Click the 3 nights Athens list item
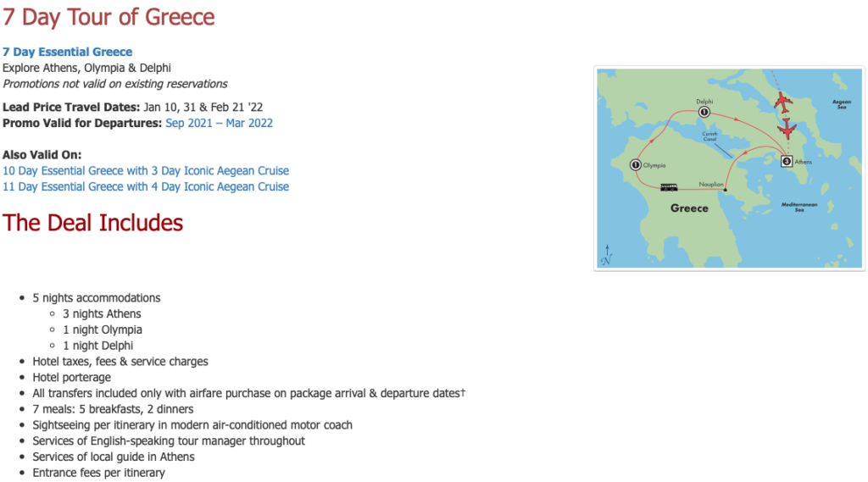Screen dimensions: 868x482 pyautogui.click(x=102, y=313)
